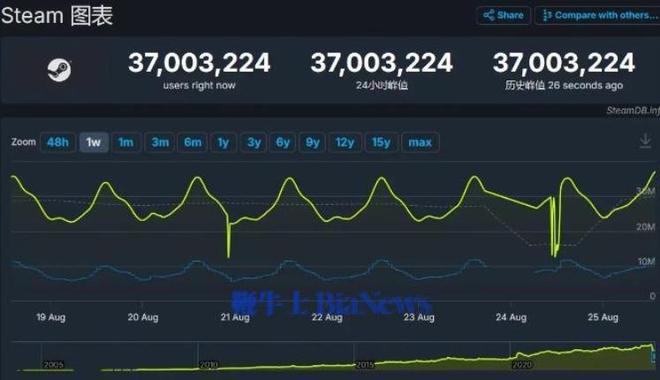Switch zoom to 3m
This screenshot has width=660, height=380.
tap(160, 142)
